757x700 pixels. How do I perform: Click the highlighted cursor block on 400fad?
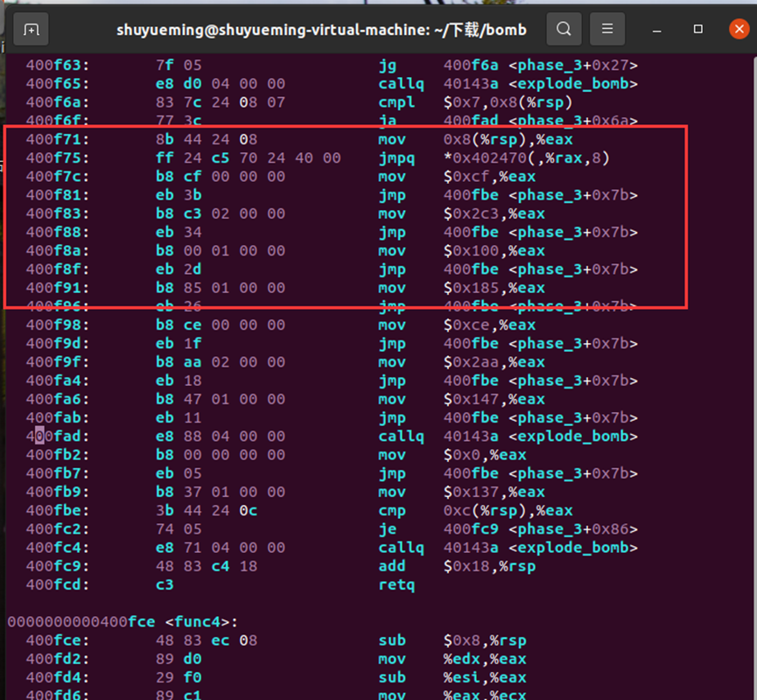coord(39,436)
